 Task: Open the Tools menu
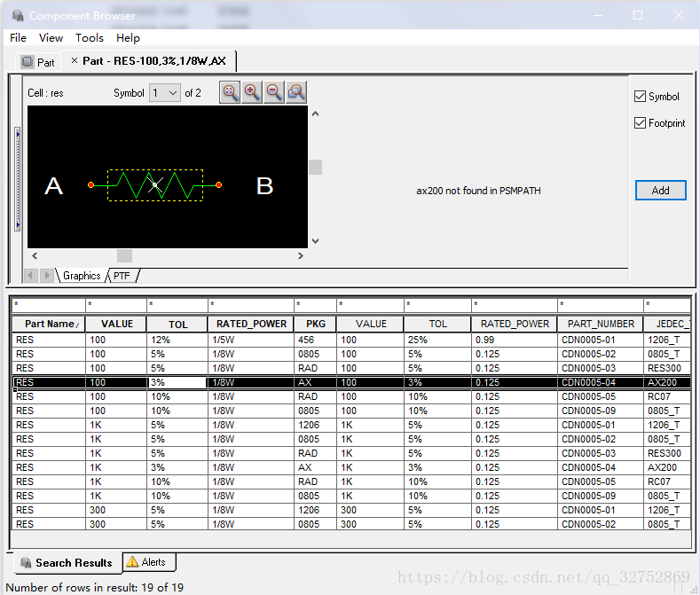90,38
